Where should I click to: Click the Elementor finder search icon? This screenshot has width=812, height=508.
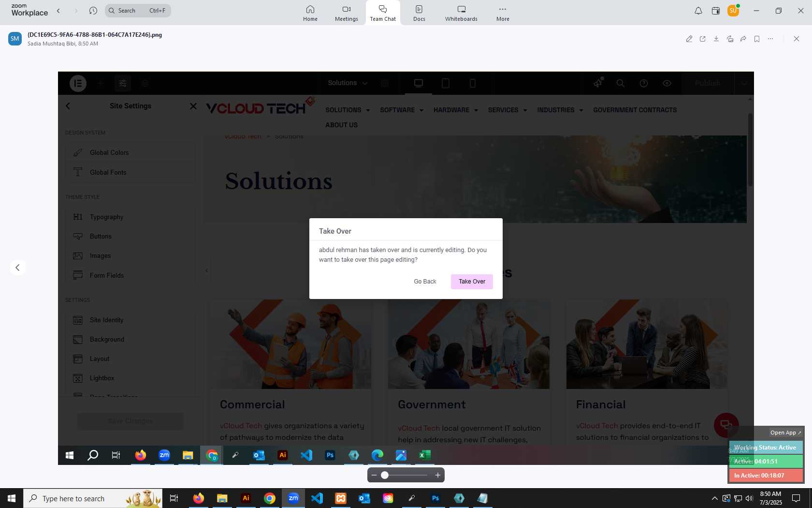[x=621, y=83]
